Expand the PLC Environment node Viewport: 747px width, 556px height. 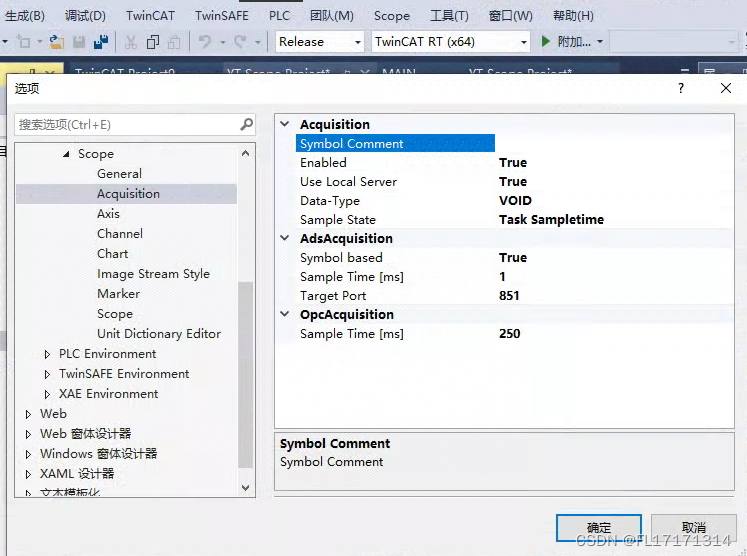tap(47, 354)
